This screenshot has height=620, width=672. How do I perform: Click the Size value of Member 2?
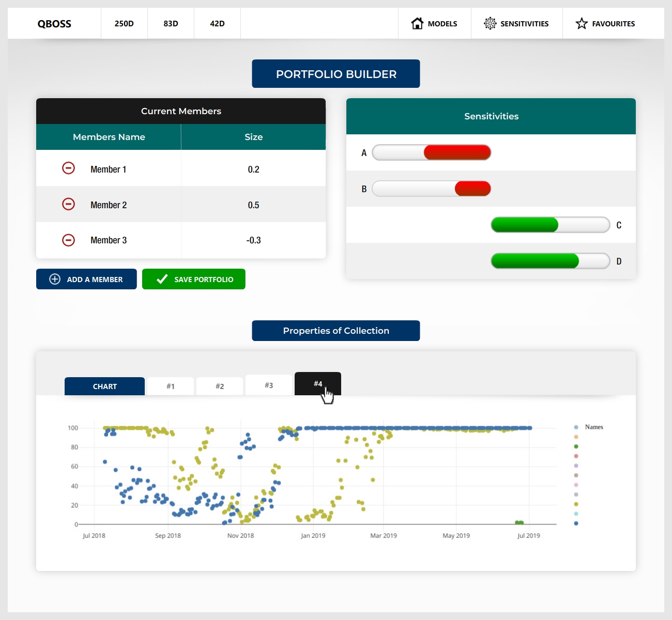pos(253,205)
